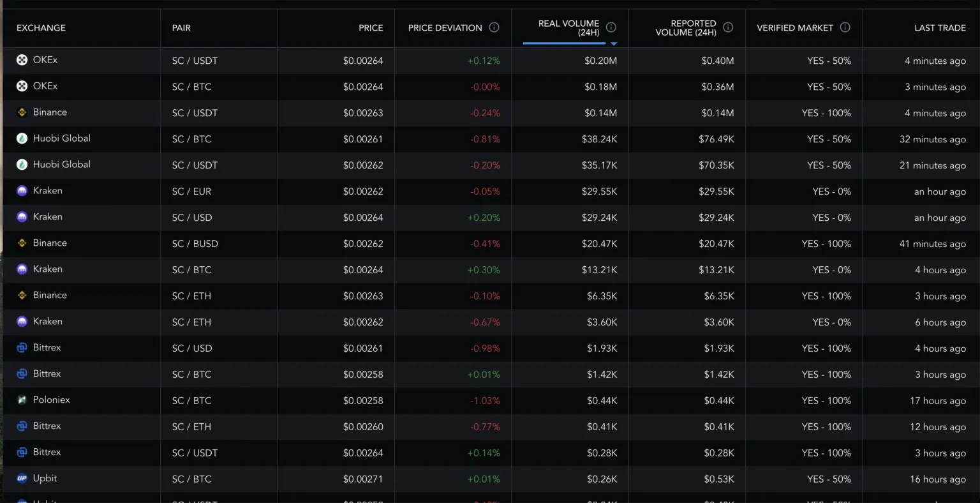Click the OKEx logo in SC / USDT row
Viewport: 980px width, 503px height.
(x=22, y=60)
